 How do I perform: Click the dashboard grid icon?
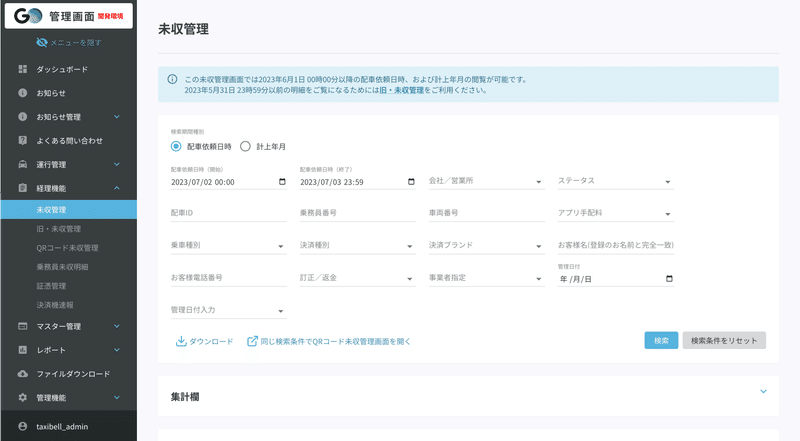tap(22, 69)
